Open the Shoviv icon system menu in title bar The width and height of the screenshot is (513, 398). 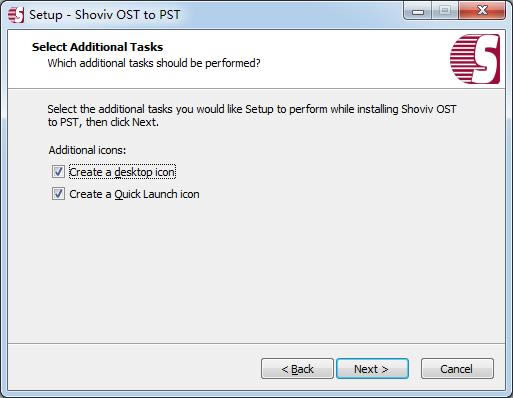[x=16, y=15]
